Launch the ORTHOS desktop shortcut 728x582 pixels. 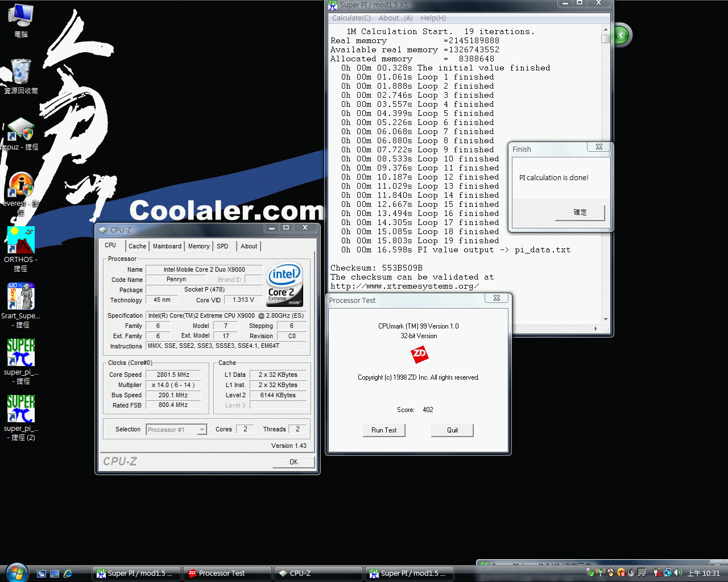[x=21, y=249]
